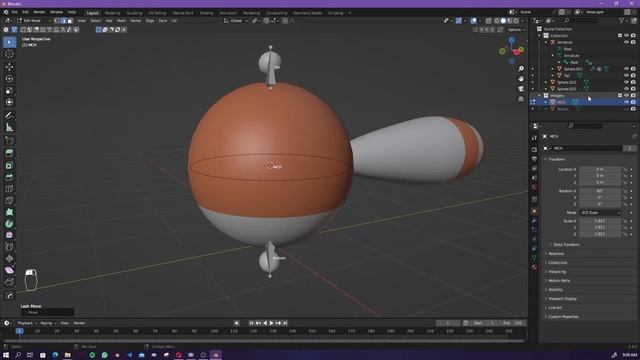Select the Spin tool

(9, 224)
